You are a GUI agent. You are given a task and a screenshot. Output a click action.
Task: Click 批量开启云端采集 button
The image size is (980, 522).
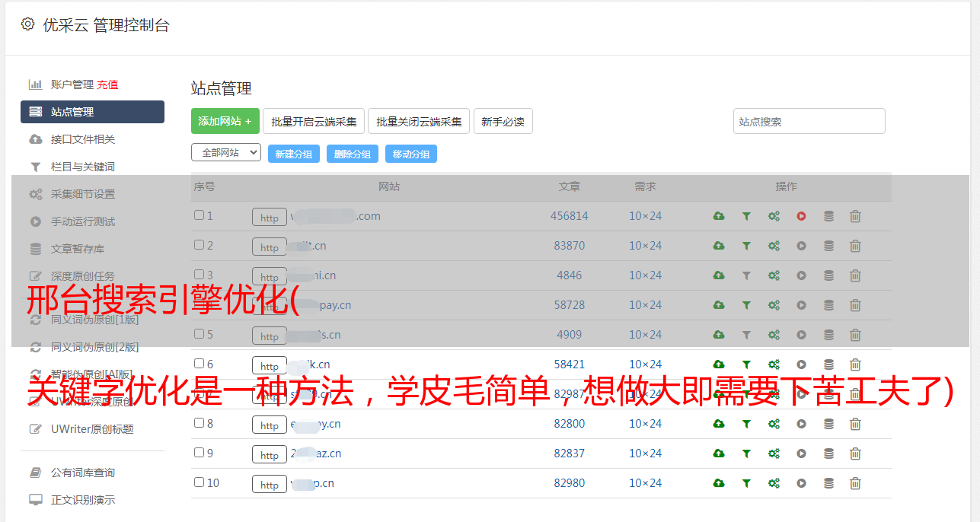[x=314, y=121]
